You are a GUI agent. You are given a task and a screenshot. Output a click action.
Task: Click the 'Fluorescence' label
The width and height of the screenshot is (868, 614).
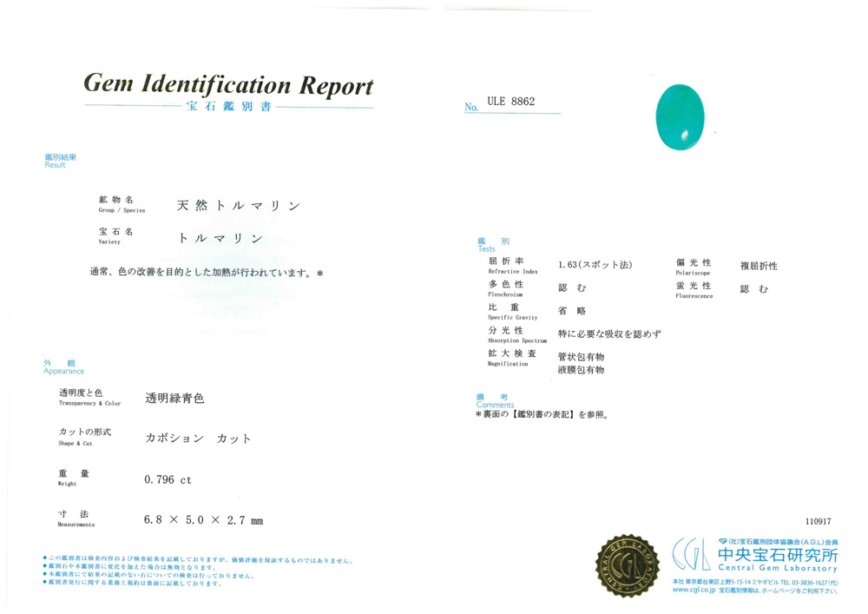coord(694,296)
